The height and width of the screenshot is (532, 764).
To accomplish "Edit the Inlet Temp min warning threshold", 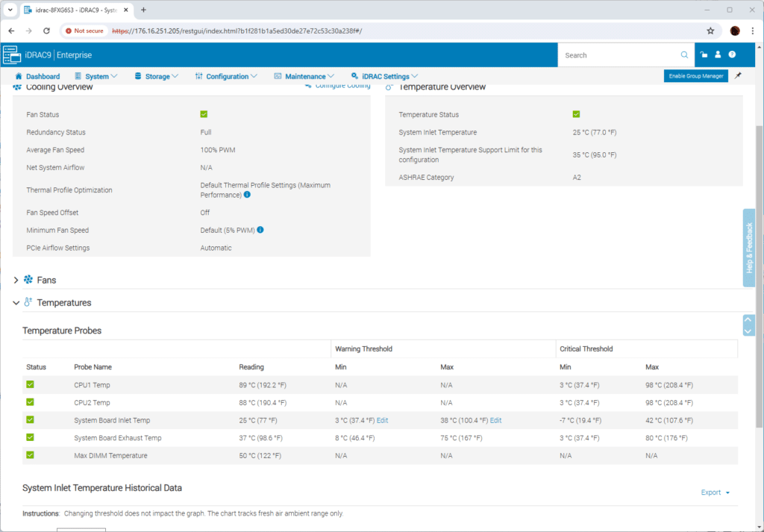I will (x=382, y=420).
